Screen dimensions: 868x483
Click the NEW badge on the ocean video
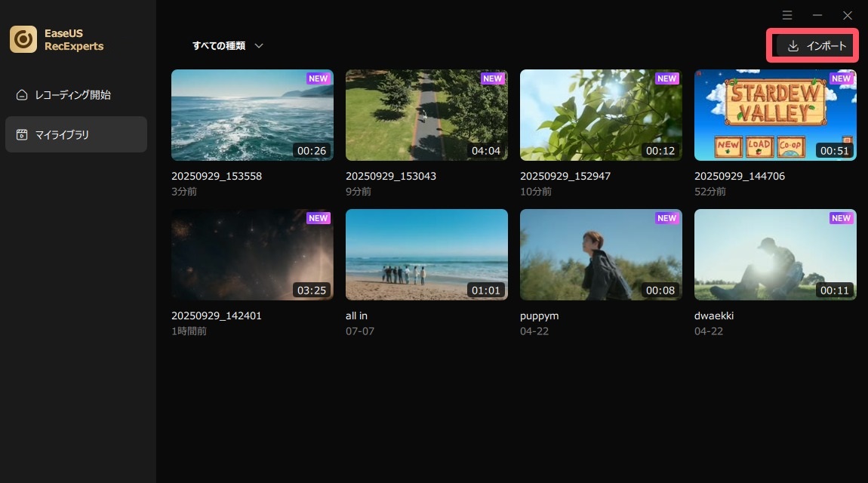coord(318,78)
